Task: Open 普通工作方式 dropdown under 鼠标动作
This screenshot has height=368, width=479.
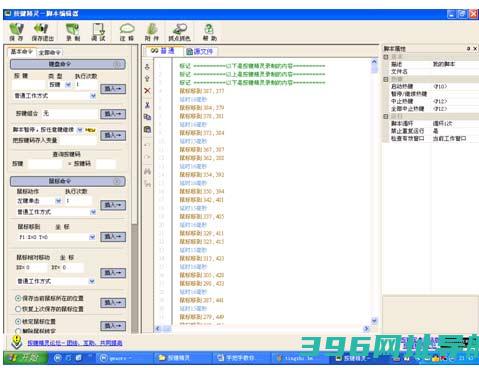Action: [93, 212]
